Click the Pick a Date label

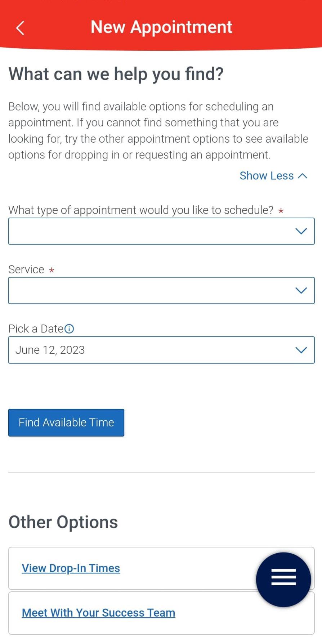point(36,328)
